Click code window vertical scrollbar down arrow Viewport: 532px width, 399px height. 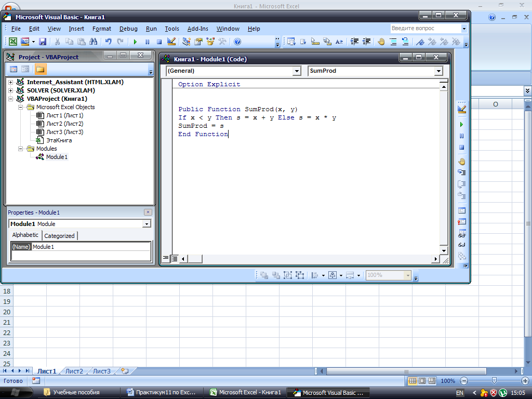click(444, 251)
